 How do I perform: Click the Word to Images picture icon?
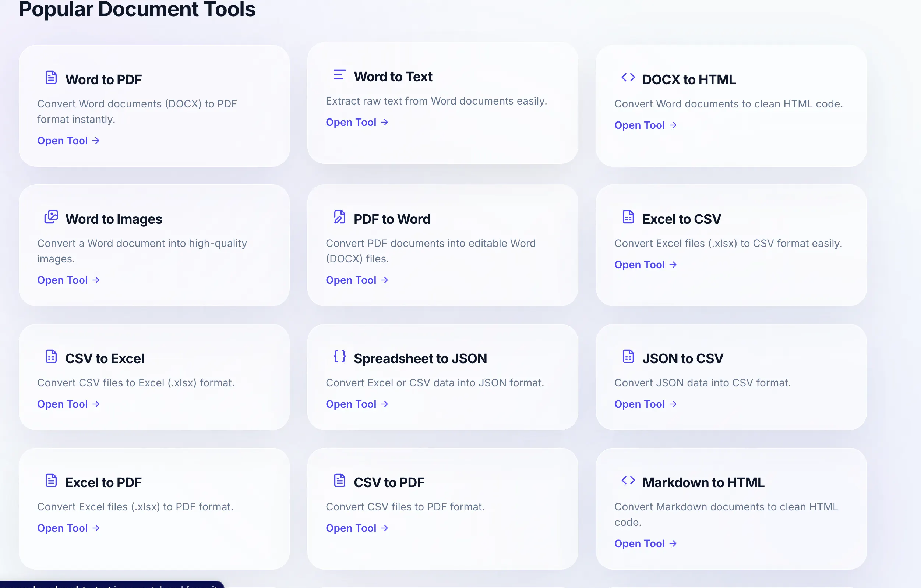51,217
